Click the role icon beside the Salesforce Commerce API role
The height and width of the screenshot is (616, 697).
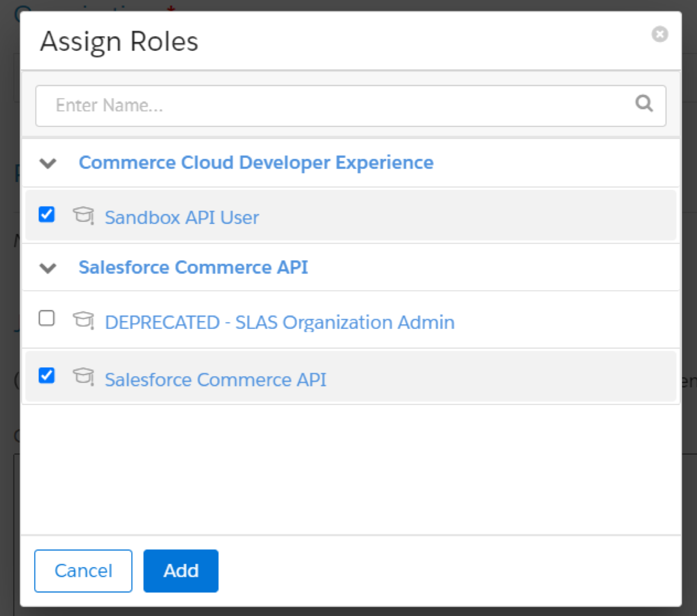click(84, 377)
